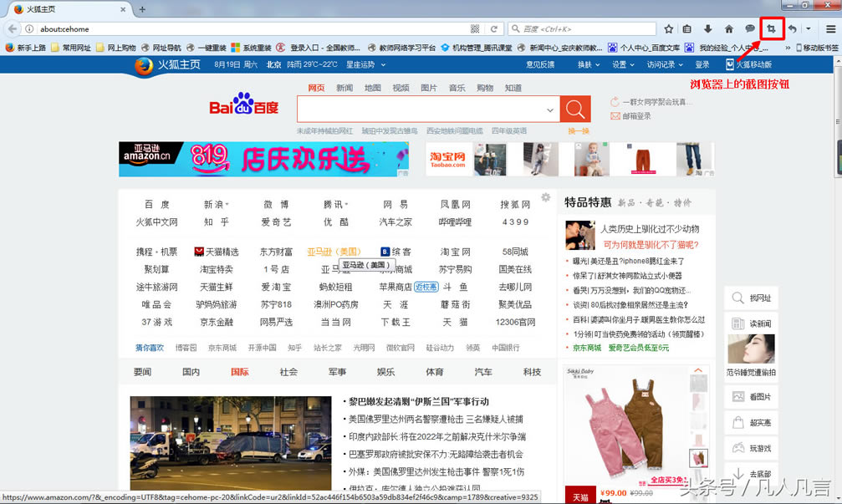Open the hamburger menu button
Viewport: 842px width, 504px height.
point(830,28)
